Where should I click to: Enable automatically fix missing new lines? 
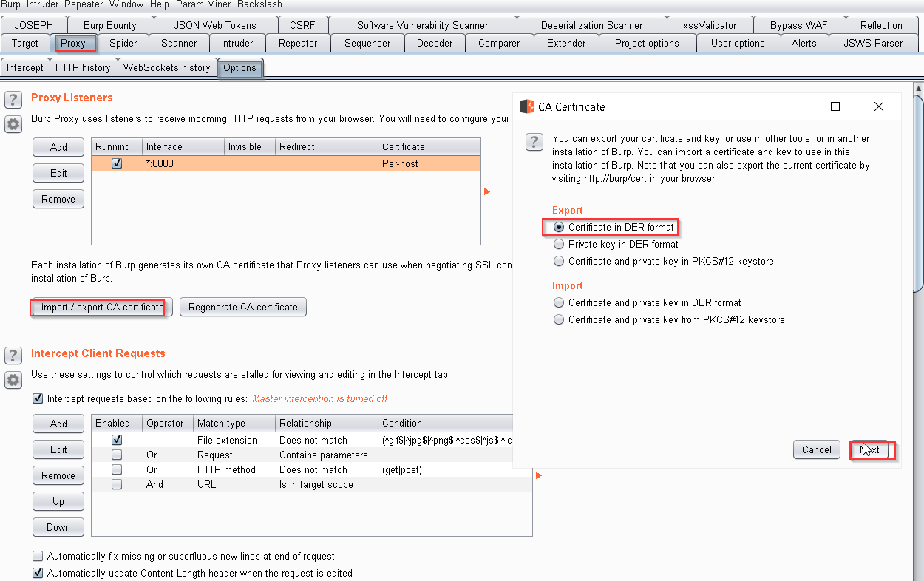pyautogui.click(x=38, y=556)
